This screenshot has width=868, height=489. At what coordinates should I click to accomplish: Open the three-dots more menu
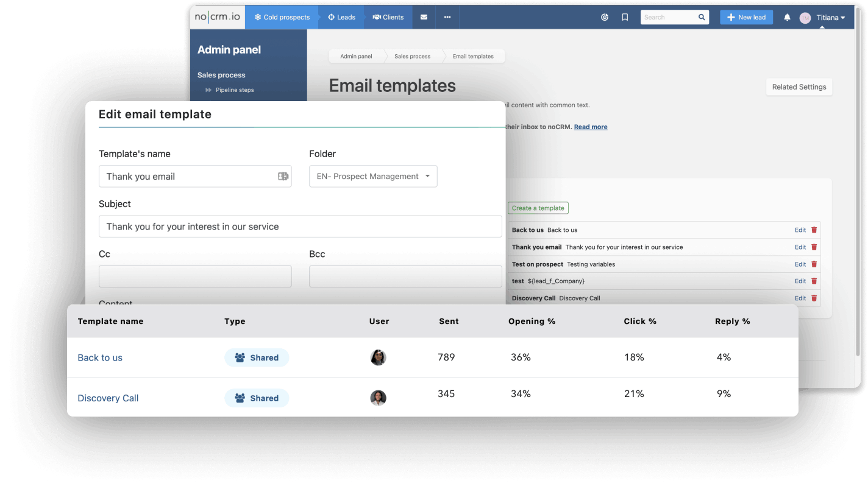tap(447, 17)
